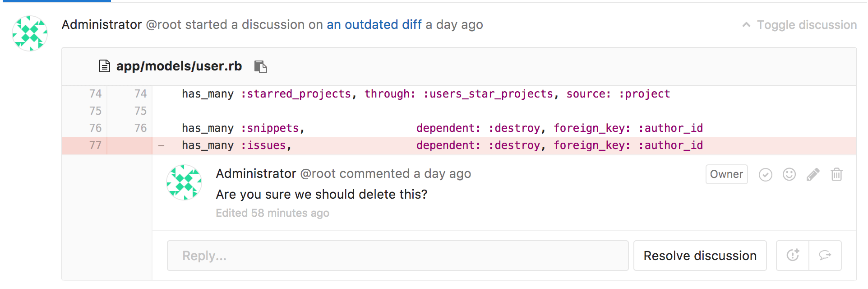
Task: Click the document icon next to user.rb
Action: (x=105, y=66)
